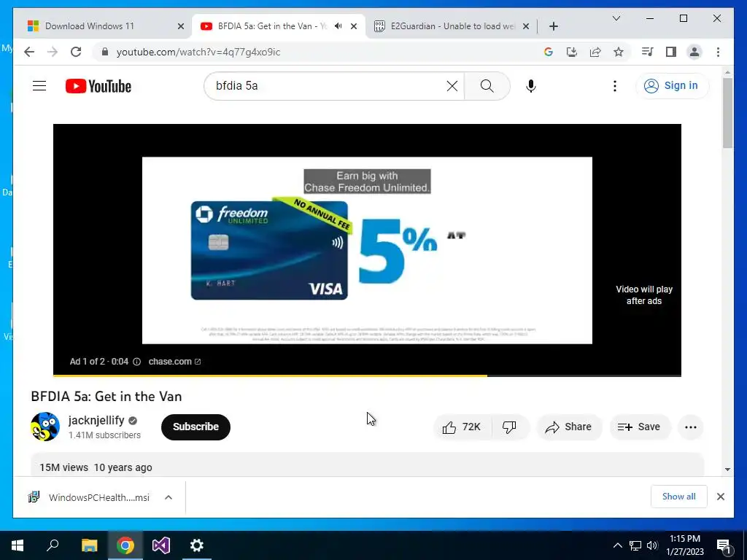
Task: Open a new browser tab
Action: (x=553, y=26)
